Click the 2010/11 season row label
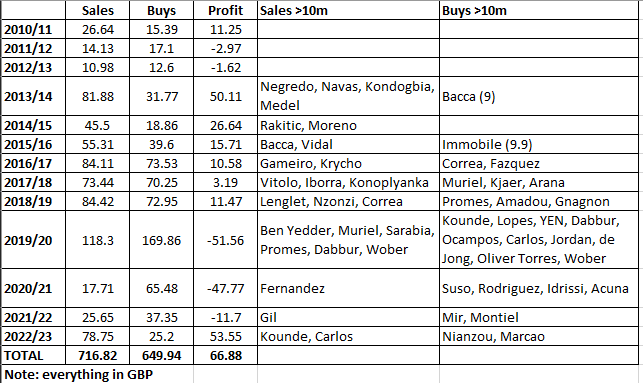This screenshot has height=383, width=643. (33, 30)
